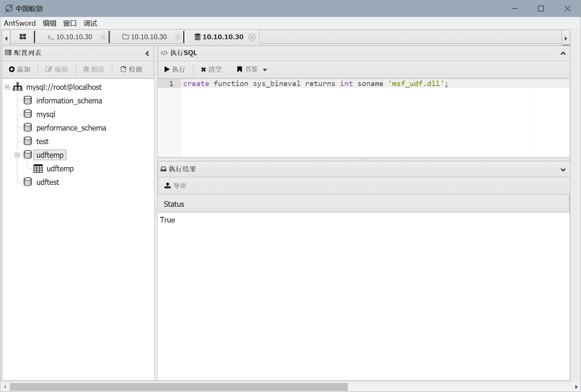Viewport: 581px width, 392px height.
Task: Collapse the mysql://root@localhost tree node
Action: (7, 87)
